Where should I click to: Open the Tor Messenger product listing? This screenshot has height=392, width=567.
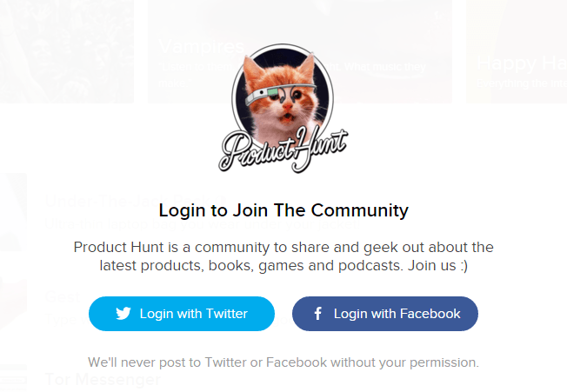103,380
